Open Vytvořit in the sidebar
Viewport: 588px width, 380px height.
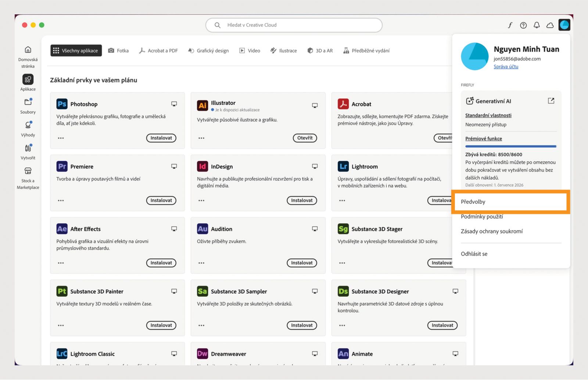point(28,151)
